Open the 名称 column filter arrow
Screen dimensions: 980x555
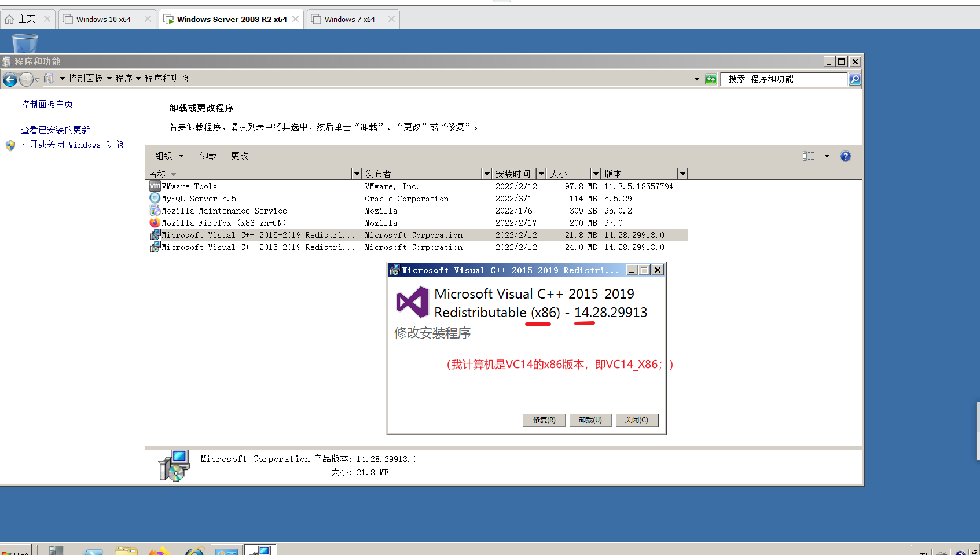pos(356,174)
